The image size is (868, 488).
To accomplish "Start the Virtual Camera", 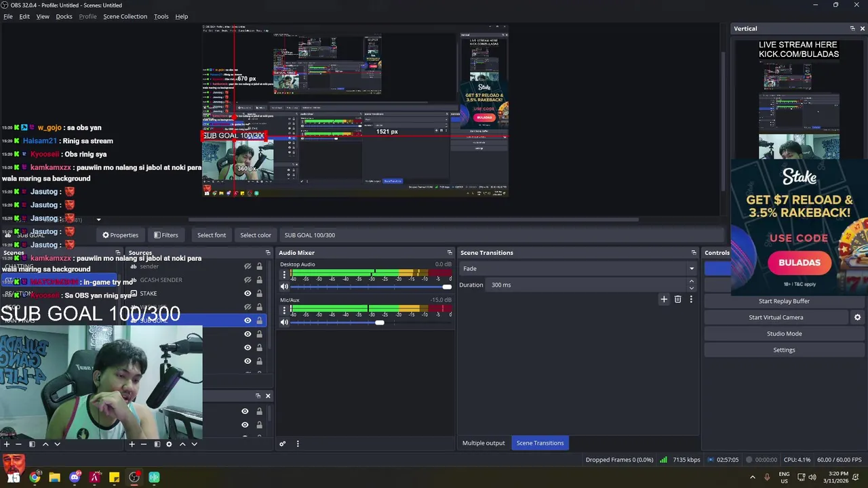I will click(x=776, y=317).
